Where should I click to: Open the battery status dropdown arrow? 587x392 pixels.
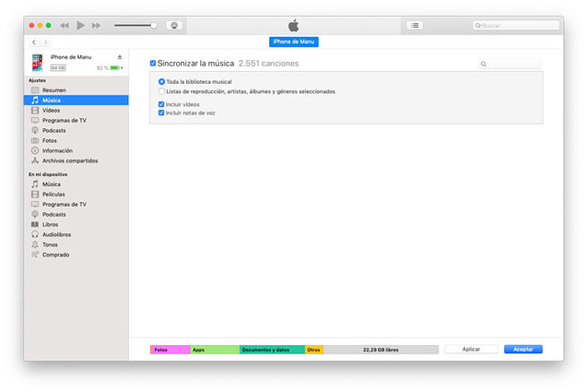pyautogui.click(x=122, y=68)
